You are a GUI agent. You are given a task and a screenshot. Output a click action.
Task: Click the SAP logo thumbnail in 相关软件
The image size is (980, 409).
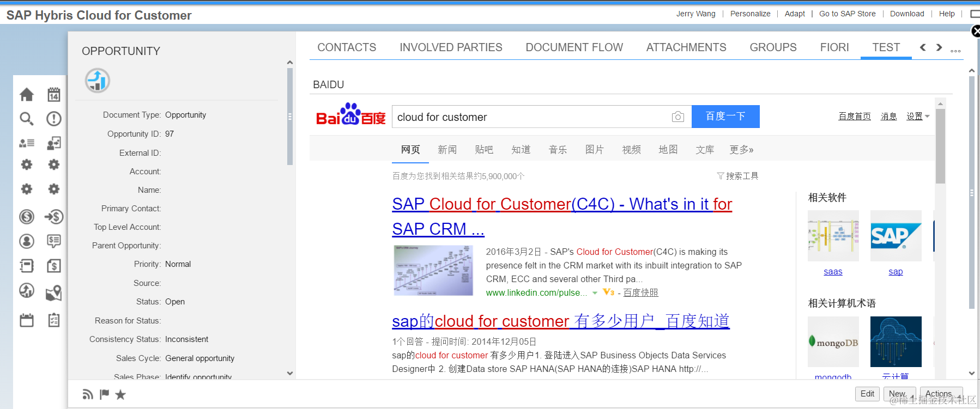896,236
